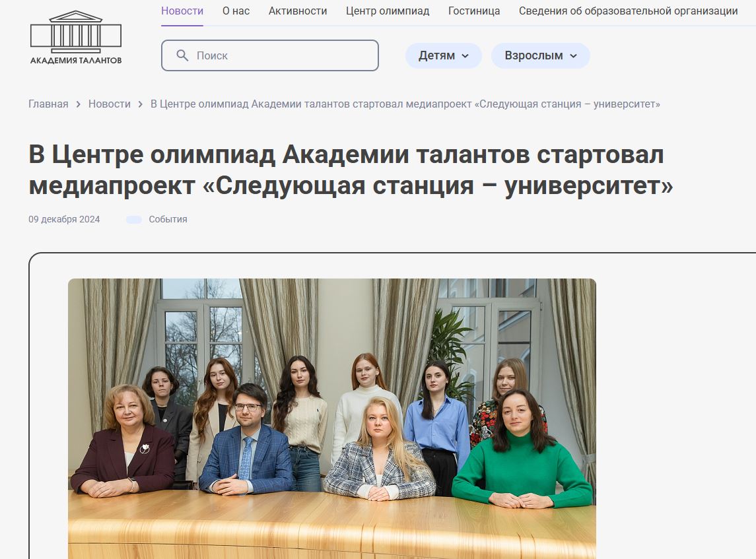Viewport: 756px width, 559px height.
Task: Go to Главная breadcrumb link
Action: (x=48, y=104)
